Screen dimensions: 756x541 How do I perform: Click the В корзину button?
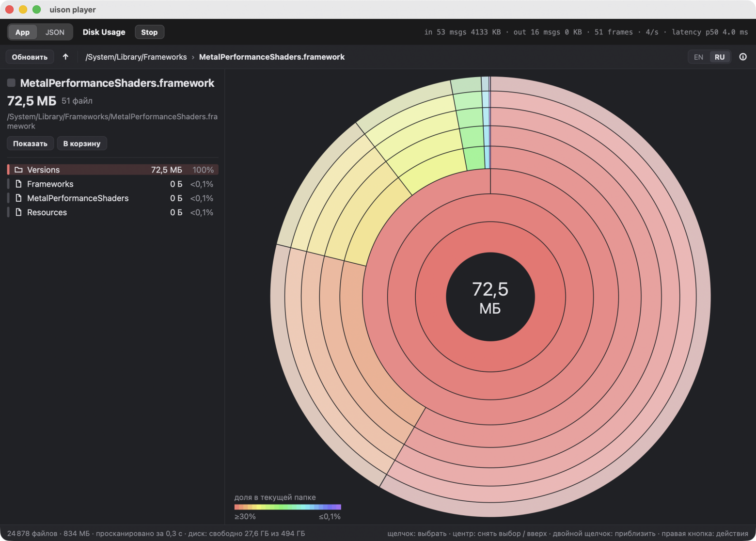click(x=82, y=143)
